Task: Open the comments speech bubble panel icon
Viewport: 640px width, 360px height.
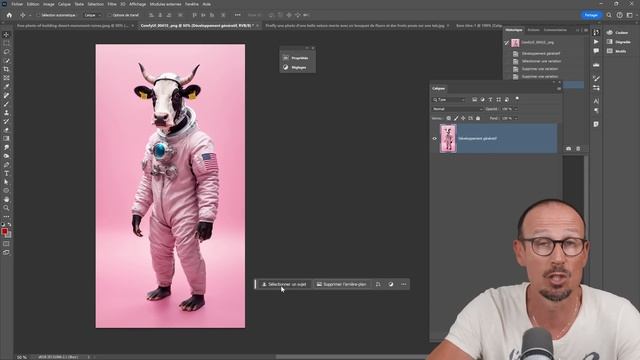Action: pos(596,51)
